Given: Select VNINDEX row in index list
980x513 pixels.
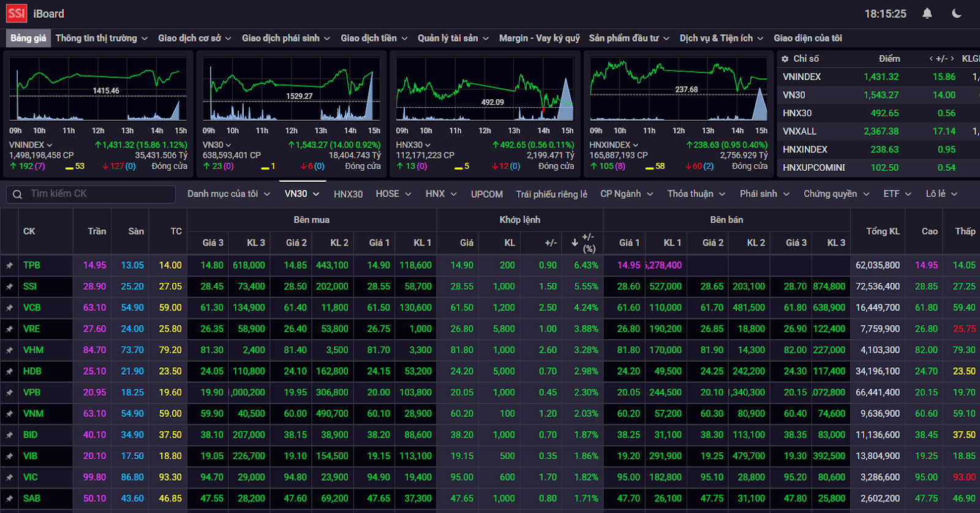Looking at the screenshot, I should pyautogui.click(x=879, y=77).
